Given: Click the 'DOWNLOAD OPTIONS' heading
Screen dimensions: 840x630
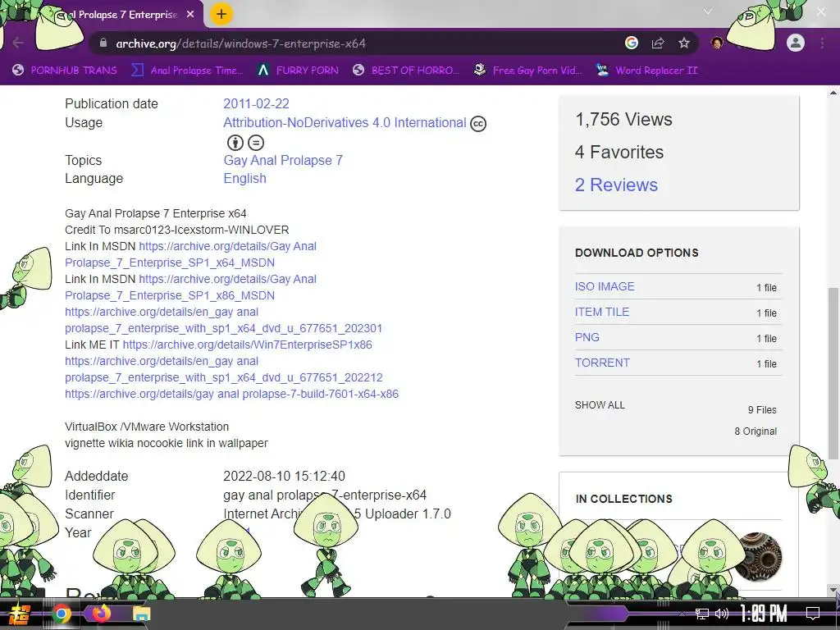Looking at the screenshot, I should [x=637, y=253].
